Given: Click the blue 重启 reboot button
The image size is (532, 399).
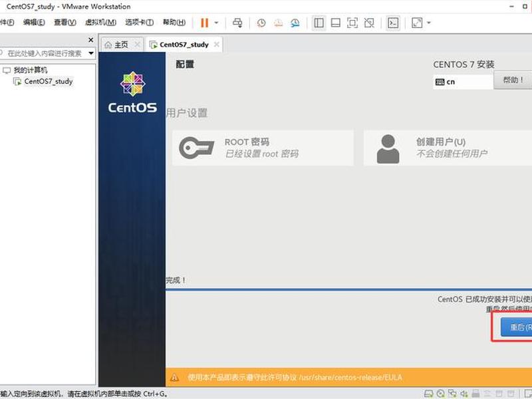Looking at the screenshot, I should pos(517,327).
